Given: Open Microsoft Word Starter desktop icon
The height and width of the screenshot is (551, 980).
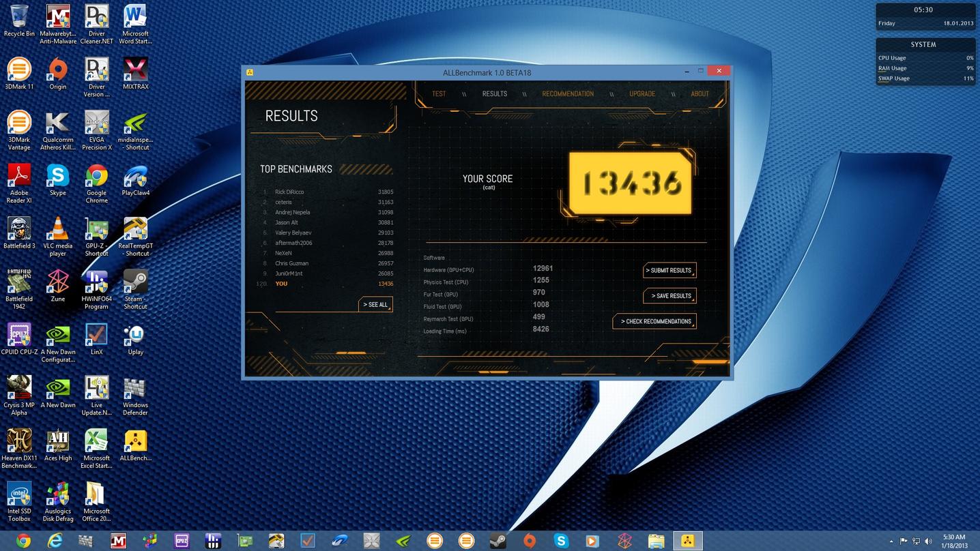Looking at the screenshot, I should (x=135, y=25).
